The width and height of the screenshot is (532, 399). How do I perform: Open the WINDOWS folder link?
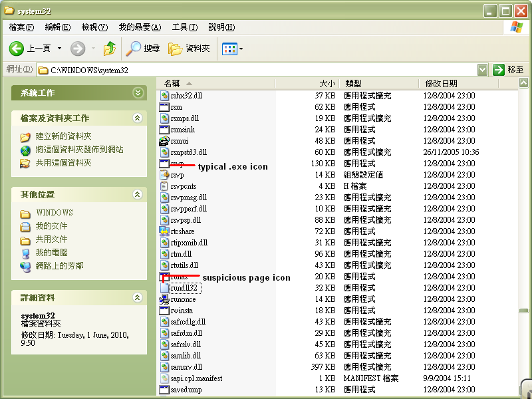tap(55, 213)
